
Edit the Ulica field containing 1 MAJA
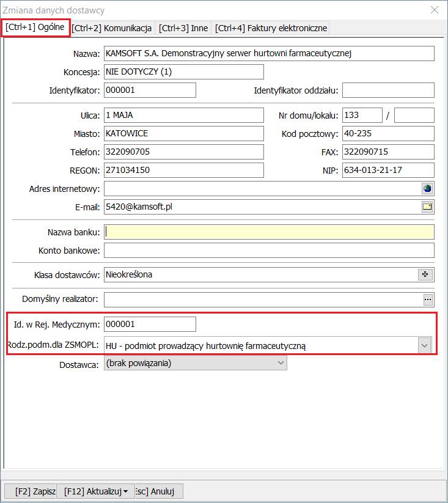coord(184,115)
